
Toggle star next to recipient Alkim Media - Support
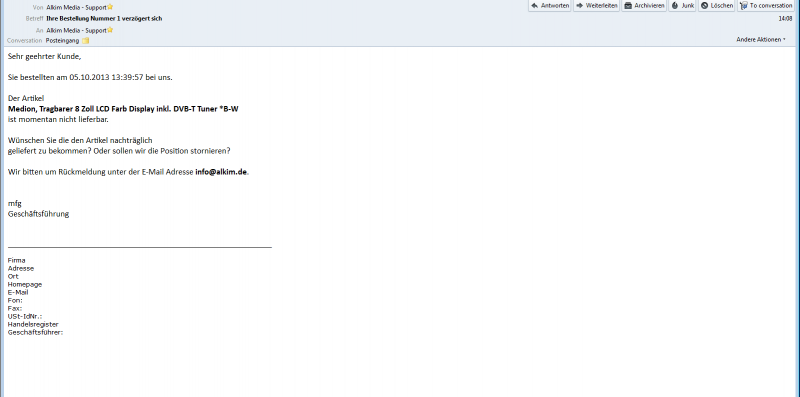pyautogui.click(x=110, y=30)
